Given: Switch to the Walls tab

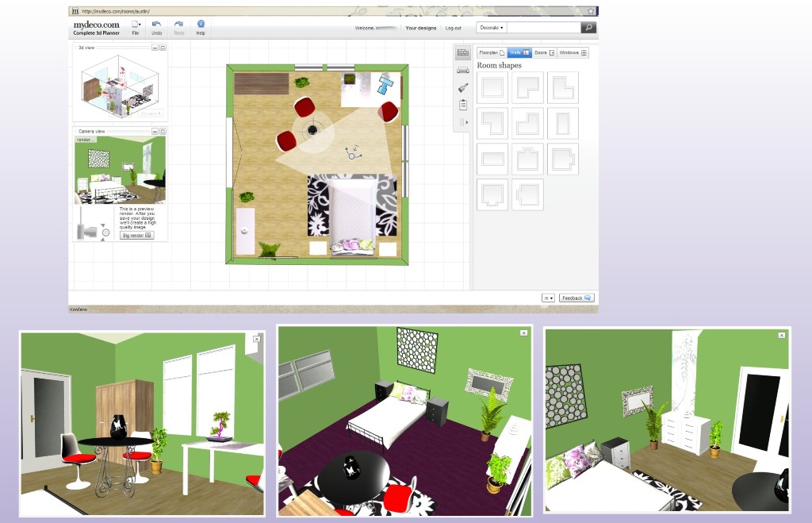Looking at the screenshot, I should click(519, 52).
